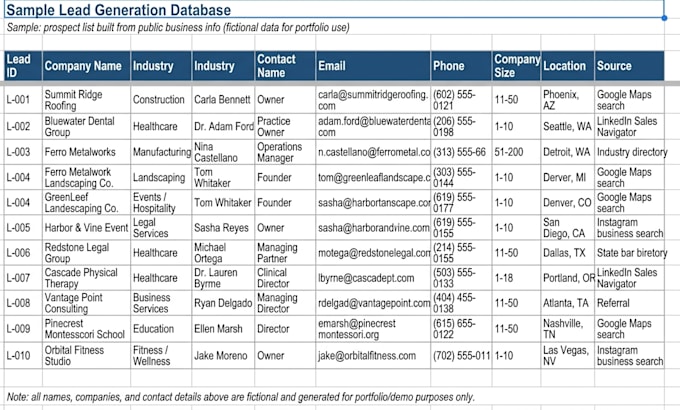The width and height of the screenshot is (680, 410).
Task: Click the n.castellano@ferrometal email cell
Action: pos(373,152)
